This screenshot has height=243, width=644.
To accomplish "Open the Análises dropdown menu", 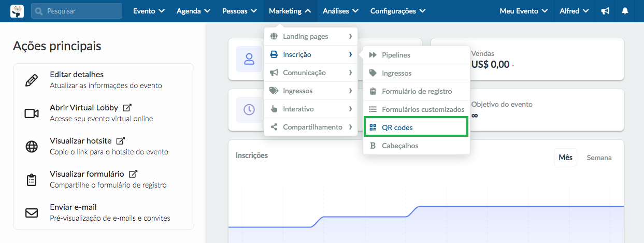I will (x=340, y=11).
